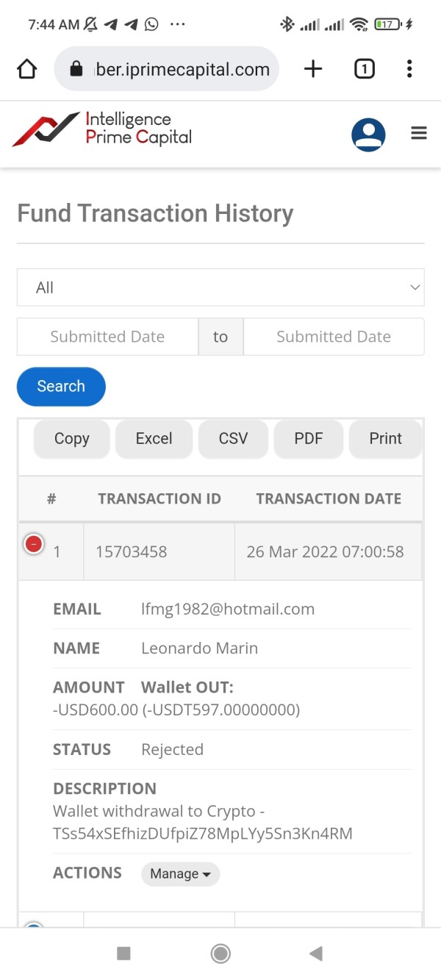This screenshot has height=980, width=441.
Task: Export the table to Excel
Action: [x=154, y=439]
